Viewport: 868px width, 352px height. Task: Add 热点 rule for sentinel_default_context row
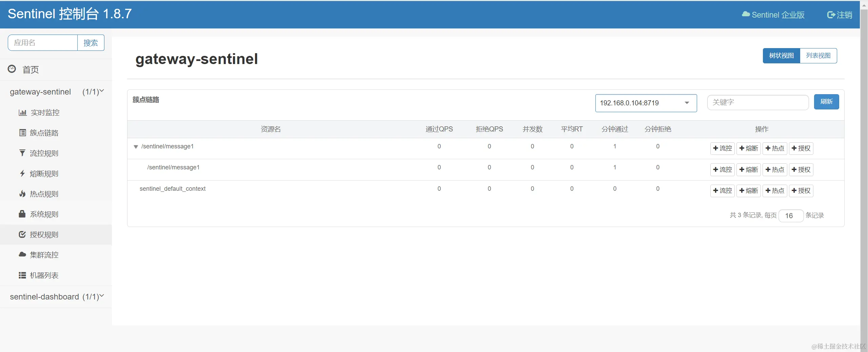(x=775, y=191)
